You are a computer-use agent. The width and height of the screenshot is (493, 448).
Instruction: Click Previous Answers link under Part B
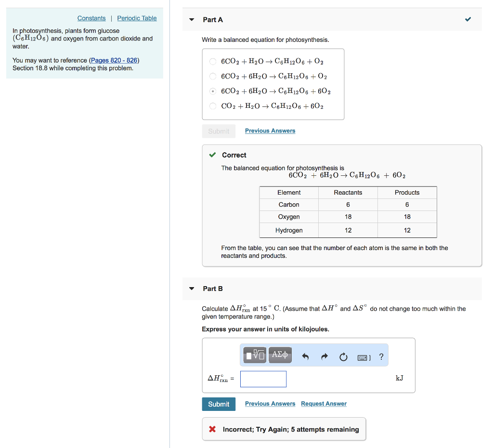[270, 404]
